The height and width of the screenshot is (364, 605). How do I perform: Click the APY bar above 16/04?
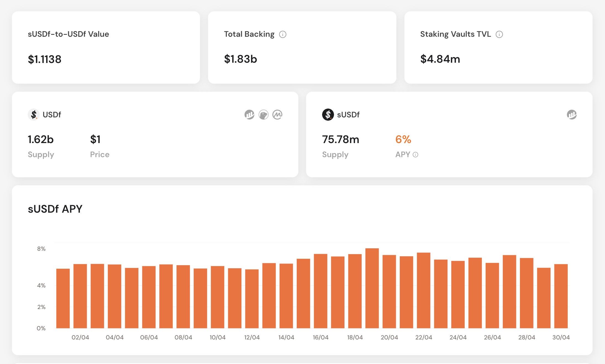click(x=320, y=291)
